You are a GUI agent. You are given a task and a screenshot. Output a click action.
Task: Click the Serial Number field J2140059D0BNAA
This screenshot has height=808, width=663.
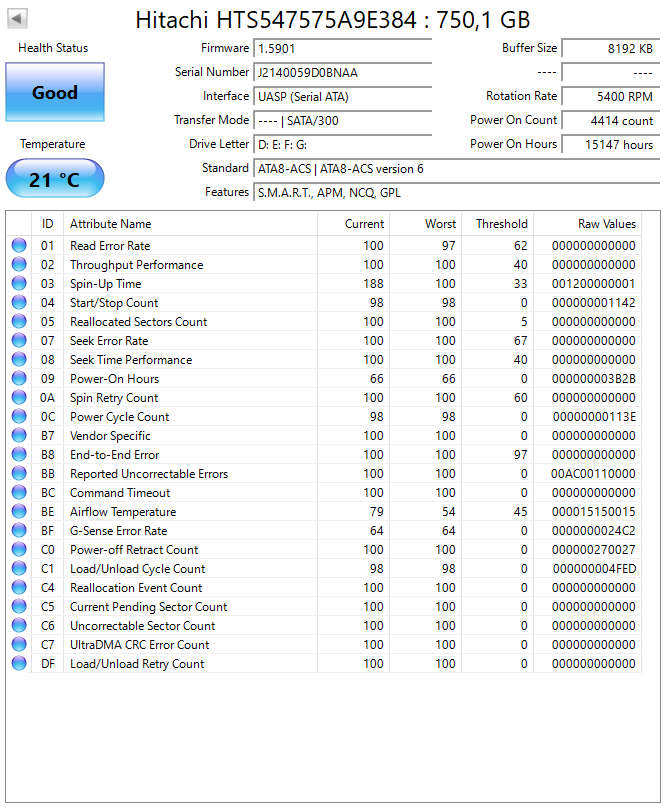pyautogui.click(x=343, y=73)
